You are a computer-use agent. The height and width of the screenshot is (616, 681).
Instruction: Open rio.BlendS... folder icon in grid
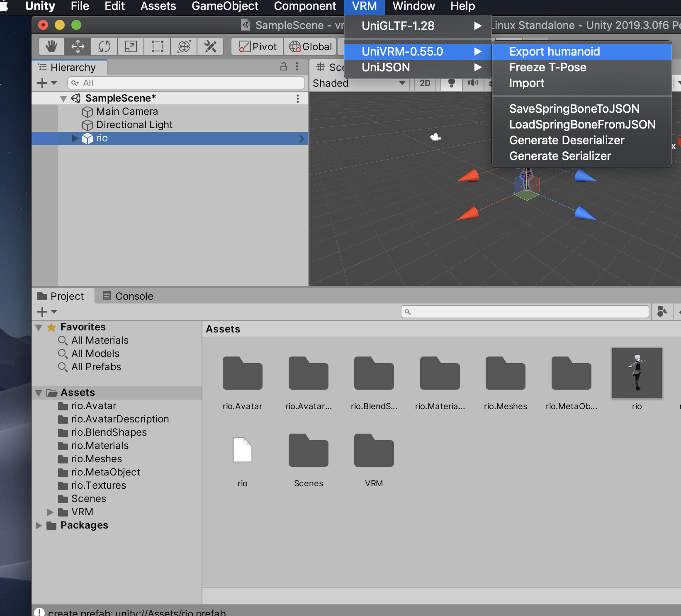coord(374,373)
